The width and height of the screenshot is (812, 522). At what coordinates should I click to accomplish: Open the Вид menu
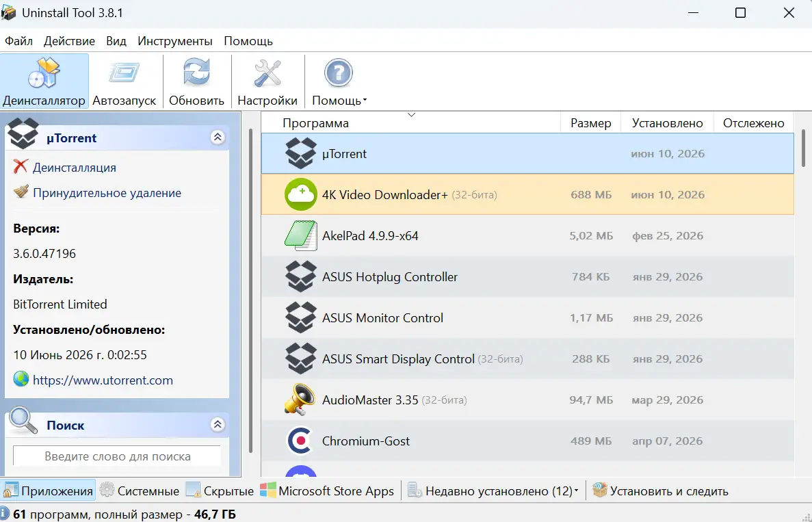(x=116, y=41)
